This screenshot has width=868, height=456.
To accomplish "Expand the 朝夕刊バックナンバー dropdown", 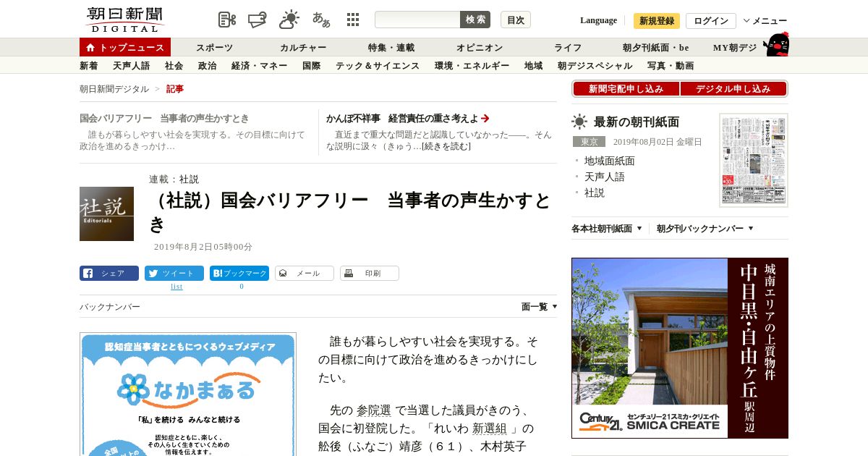I will pos(705,229).
